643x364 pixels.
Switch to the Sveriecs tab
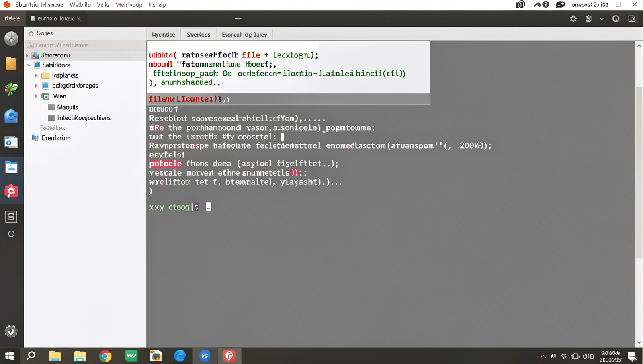[x=199, y=35]
